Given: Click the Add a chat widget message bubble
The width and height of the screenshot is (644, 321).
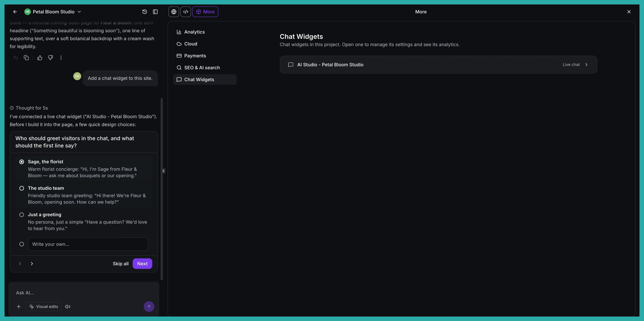Looking at the screenshot, I should pyautogui.click(x=120, y=78).
